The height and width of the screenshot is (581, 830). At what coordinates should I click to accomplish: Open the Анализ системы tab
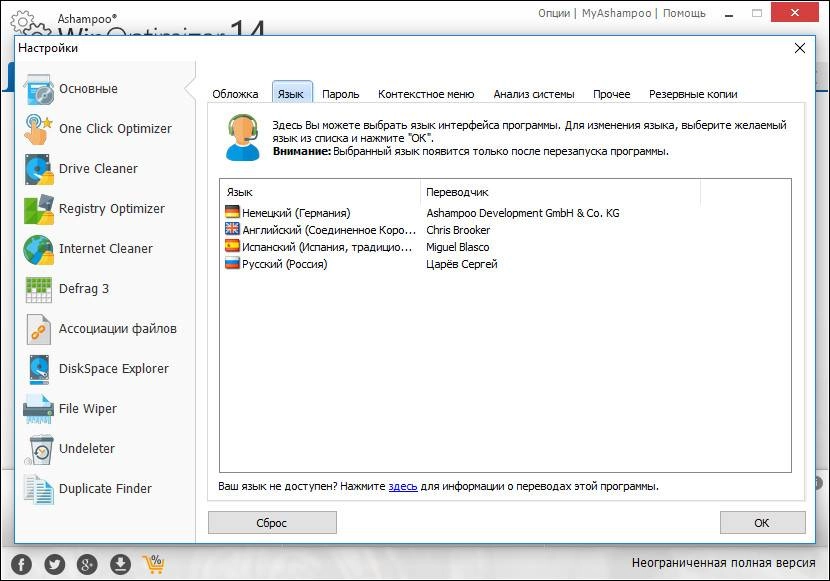tap(534, 94)
